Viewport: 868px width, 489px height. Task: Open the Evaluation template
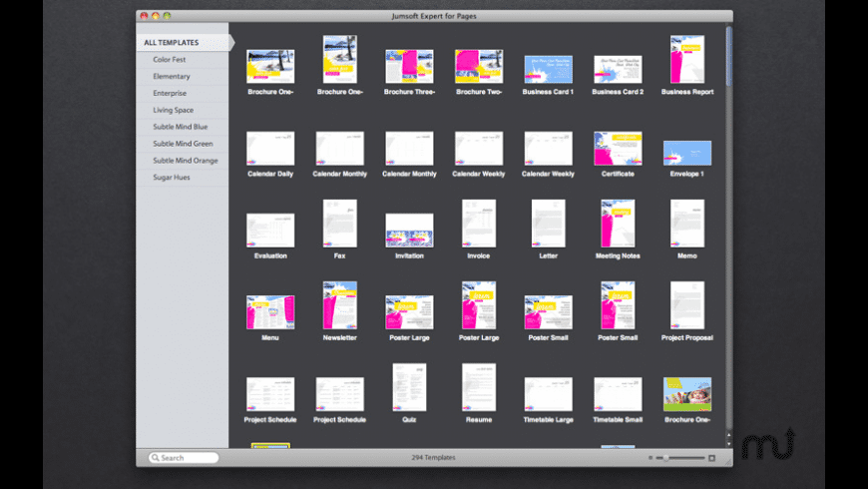pos(270,231)
